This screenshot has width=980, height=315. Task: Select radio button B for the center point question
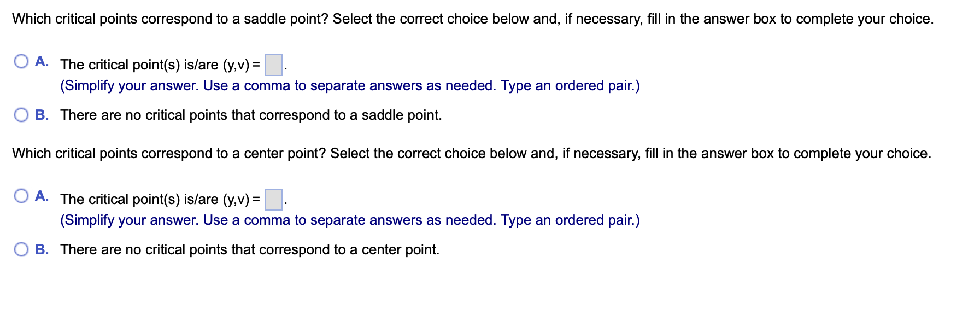pyautogui.click(x=21, y=248)
